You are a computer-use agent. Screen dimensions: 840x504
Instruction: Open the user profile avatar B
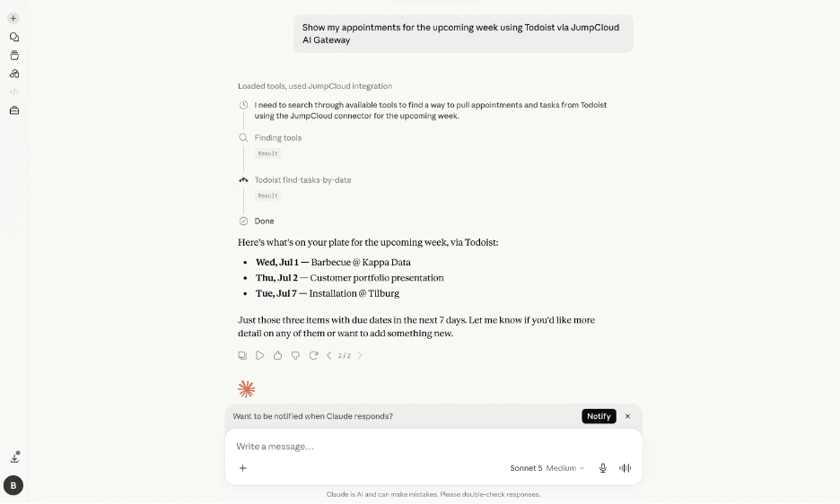pos(13,486)
